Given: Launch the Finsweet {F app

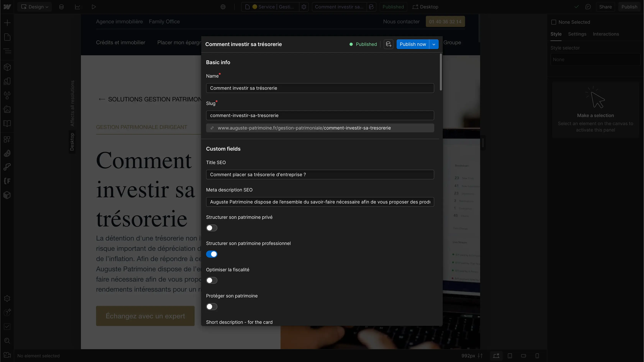Looking at the screenshot, I should 7,181.
